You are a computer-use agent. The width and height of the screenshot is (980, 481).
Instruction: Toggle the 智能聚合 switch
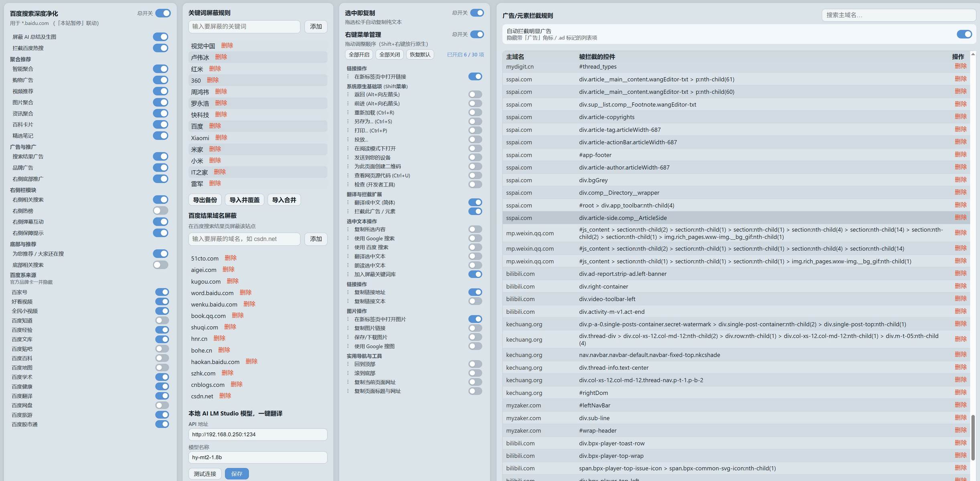tap(160, 69)
